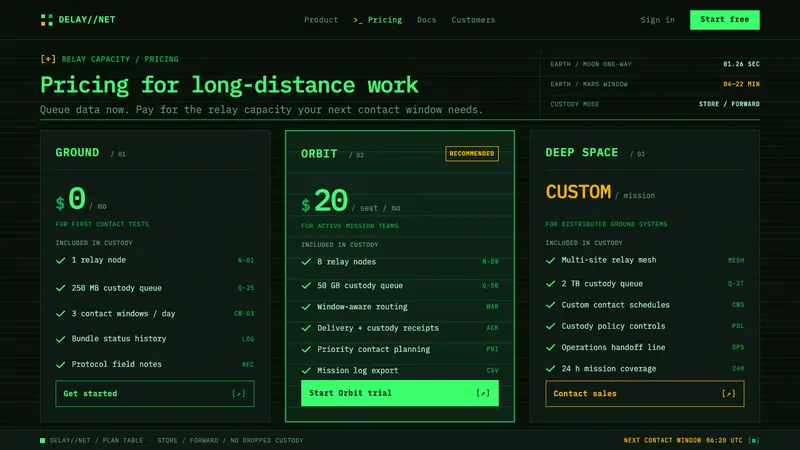Viewport: 800px width, 450px height.
Task: Click the Start Orbit trial button
Action: [x=399, y=393]
